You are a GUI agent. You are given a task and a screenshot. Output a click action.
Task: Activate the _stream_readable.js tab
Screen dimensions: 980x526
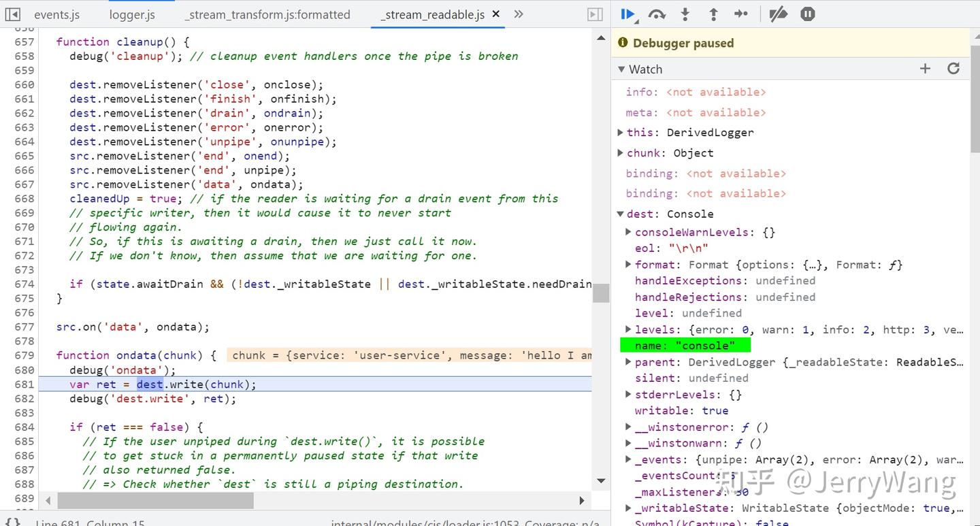[x=432, y=14]
